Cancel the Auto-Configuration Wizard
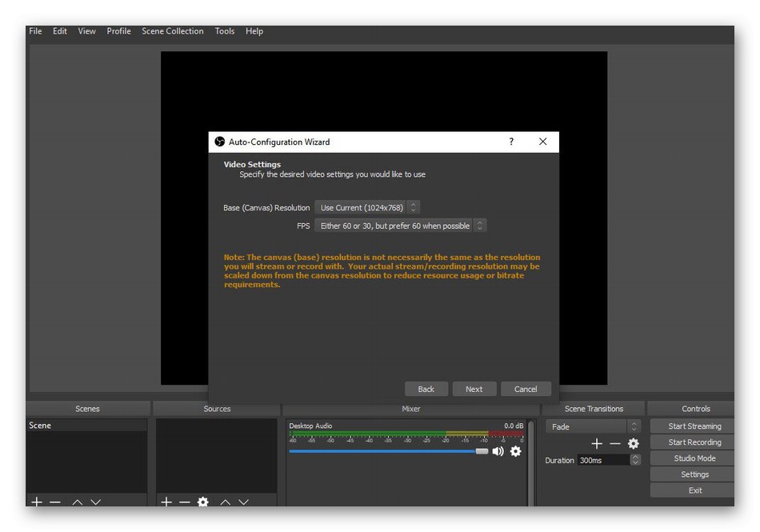Image resolution: width=760 pixels, height=532 pixels. click(x=526, y=389)
